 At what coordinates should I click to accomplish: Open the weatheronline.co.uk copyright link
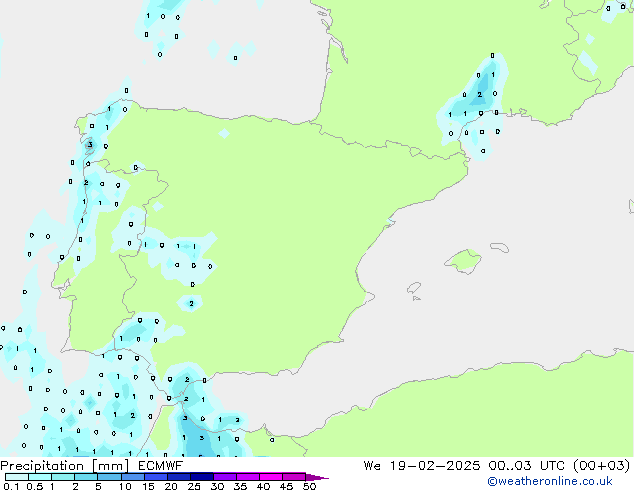[550, 481]
